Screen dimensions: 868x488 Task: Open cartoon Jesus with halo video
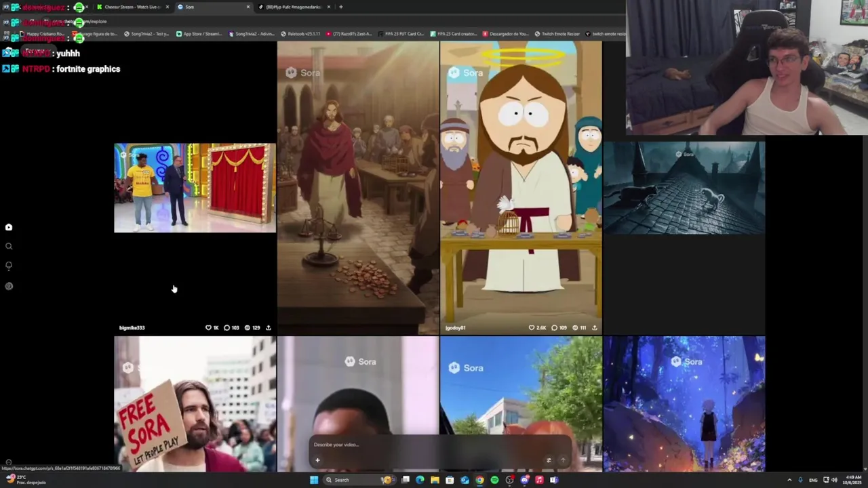click(x=521, y=188)
